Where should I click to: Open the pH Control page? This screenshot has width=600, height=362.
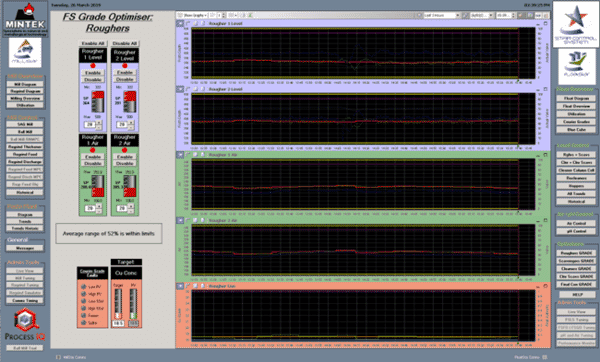(576, 231)
